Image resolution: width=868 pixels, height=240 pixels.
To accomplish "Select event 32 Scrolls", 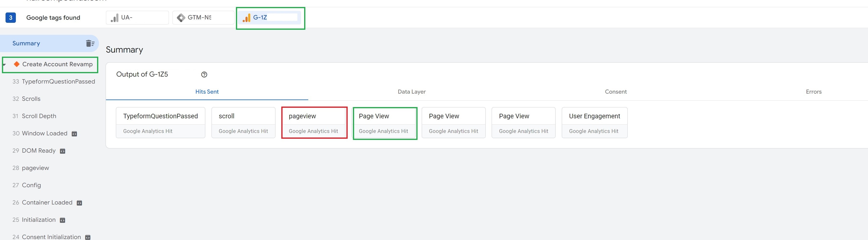I will (26, 99).
